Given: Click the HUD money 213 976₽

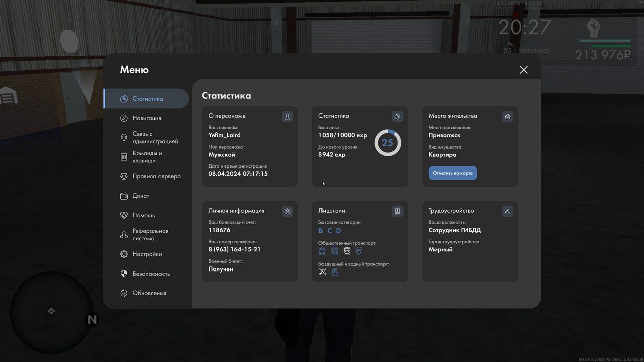Looking at the screenshot, I should pyautogui.click(x=603, y=55).
